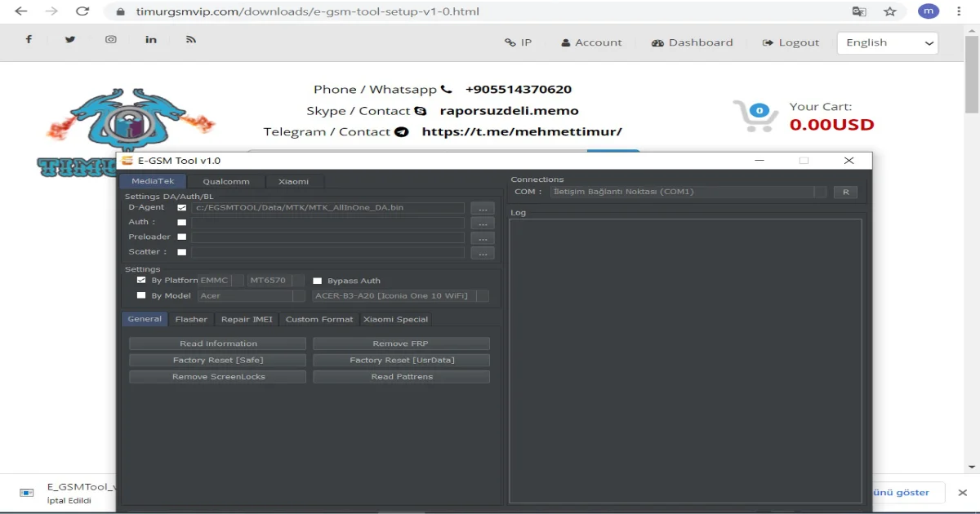Browse for the Auth file
The height and width of the screenshot is (514, 980).
[483, 223]
